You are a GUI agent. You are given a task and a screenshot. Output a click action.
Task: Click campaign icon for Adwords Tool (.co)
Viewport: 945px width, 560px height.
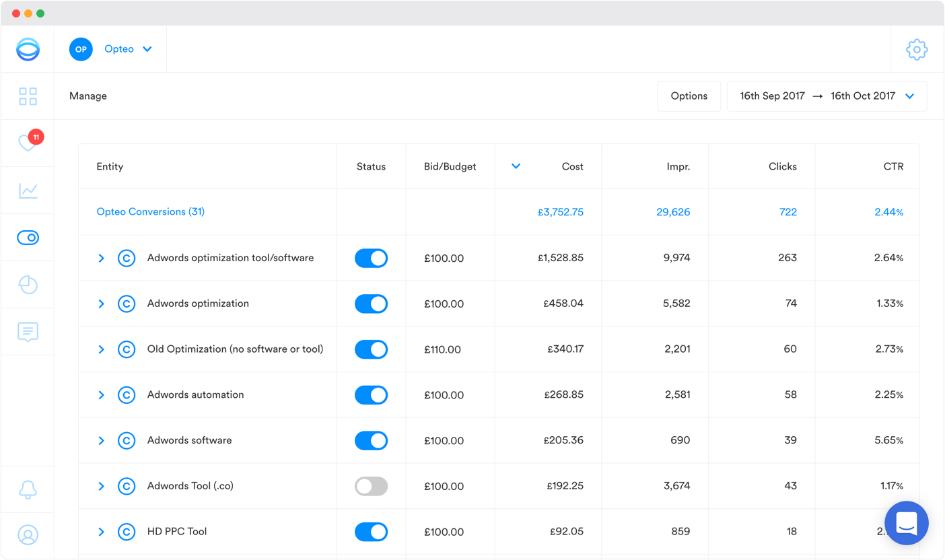point(127,486)
